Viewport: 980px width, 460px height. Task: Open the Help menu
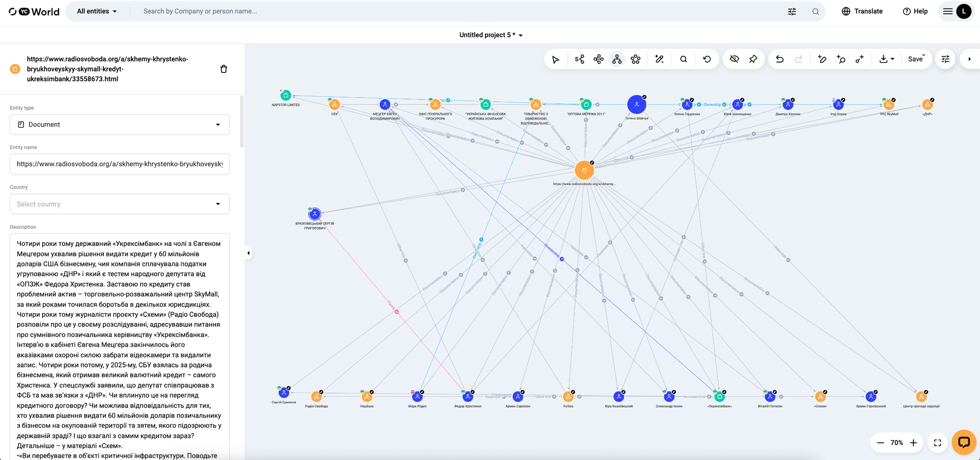point(915,11)
